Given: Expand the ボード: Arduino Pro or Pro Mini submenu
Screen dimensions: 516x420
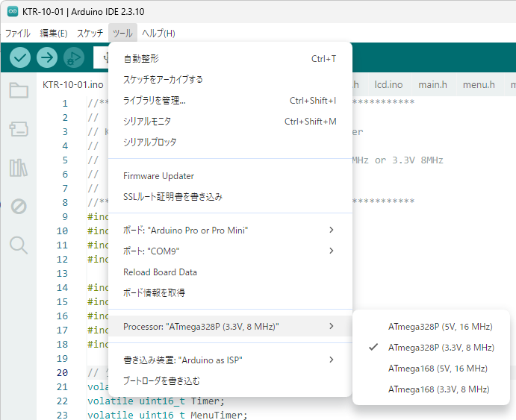Looking at the screenshot, I should (x=230, y=230).
